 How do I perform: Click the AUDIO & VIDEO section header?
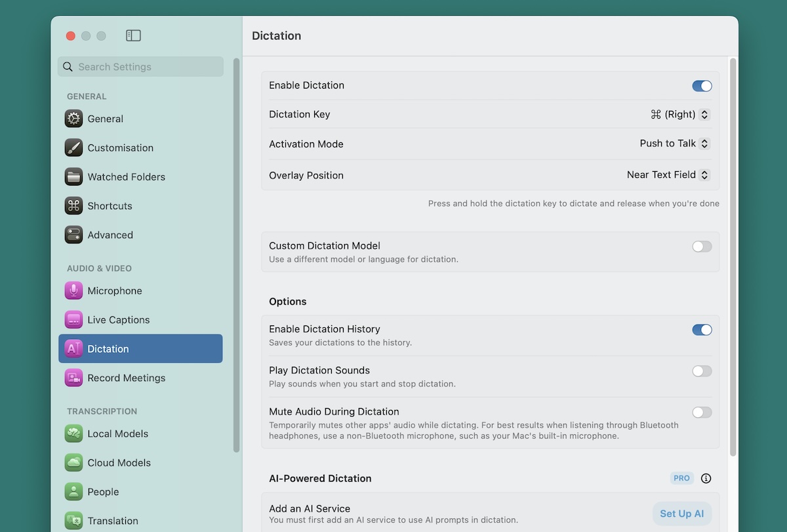[99, 268]
